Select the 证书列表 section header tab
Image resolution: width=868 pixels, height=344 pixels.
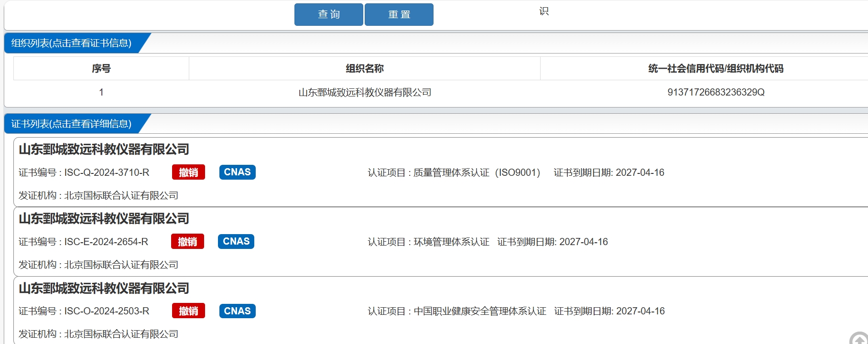click(x=72, y=124)
